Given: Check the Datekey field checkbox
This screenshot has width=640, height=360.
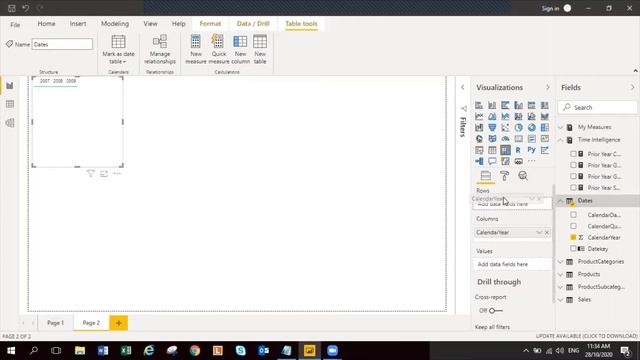Looking at the screenshot, I should (573, 249).
